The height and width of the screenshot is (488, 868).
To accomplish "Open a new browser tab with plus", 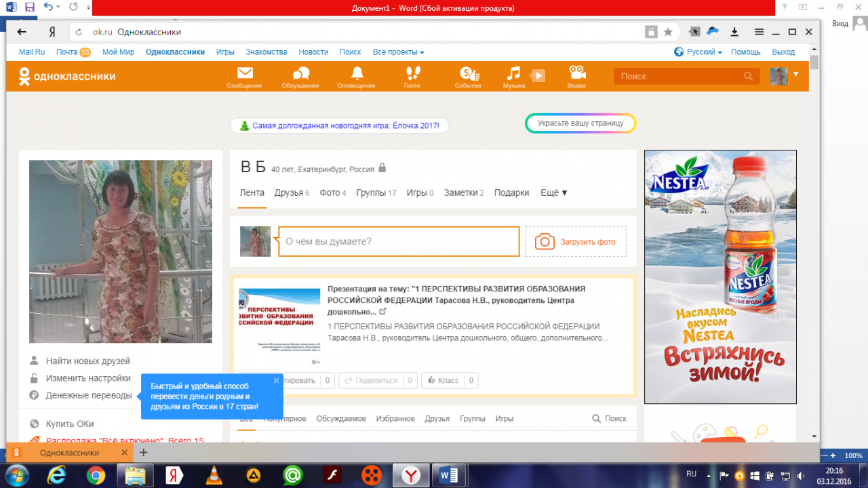I will point(143,452).
